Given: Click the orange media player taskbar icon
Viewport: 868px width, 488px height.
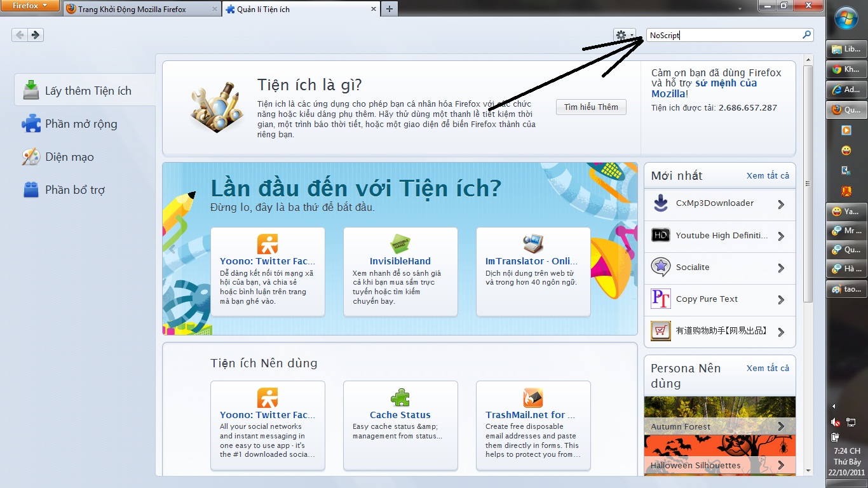Looking at the screenshot, I should coord(846,130).
